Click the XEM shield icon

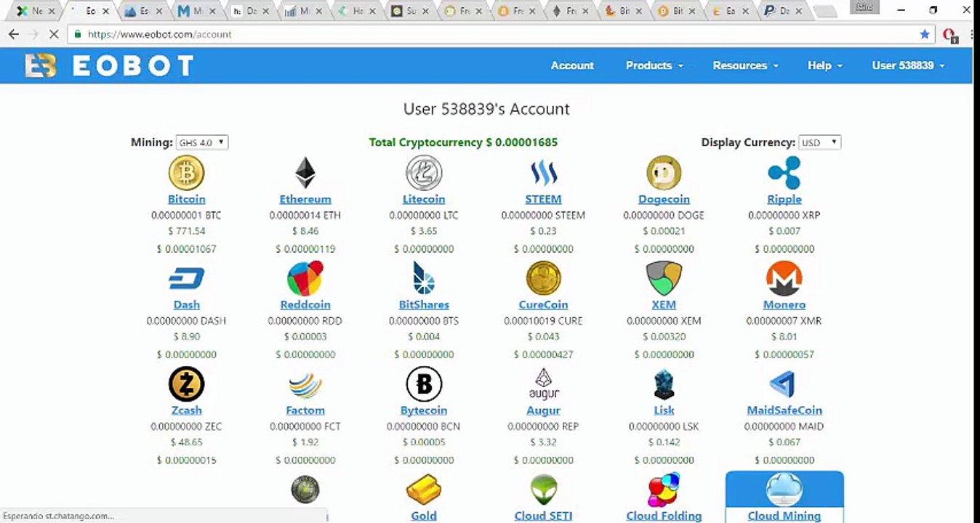[664, 278]
